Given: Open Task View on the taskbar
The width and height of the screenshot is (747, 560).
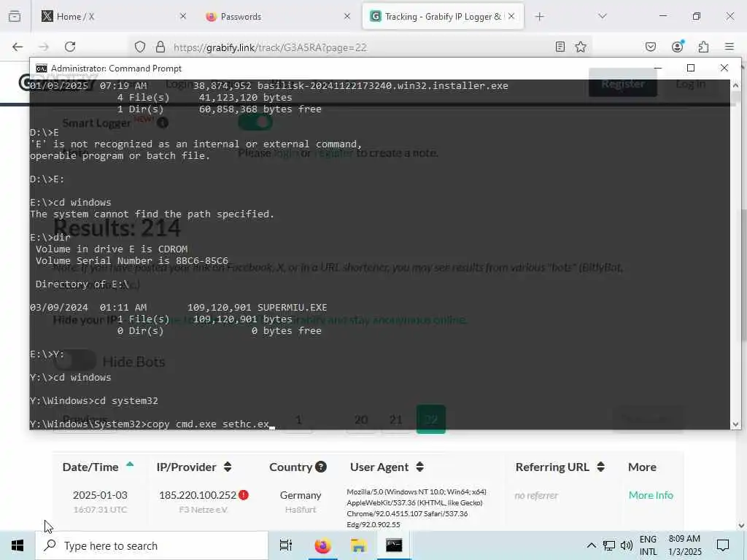Looking at the screenshot, I should 286,545.
